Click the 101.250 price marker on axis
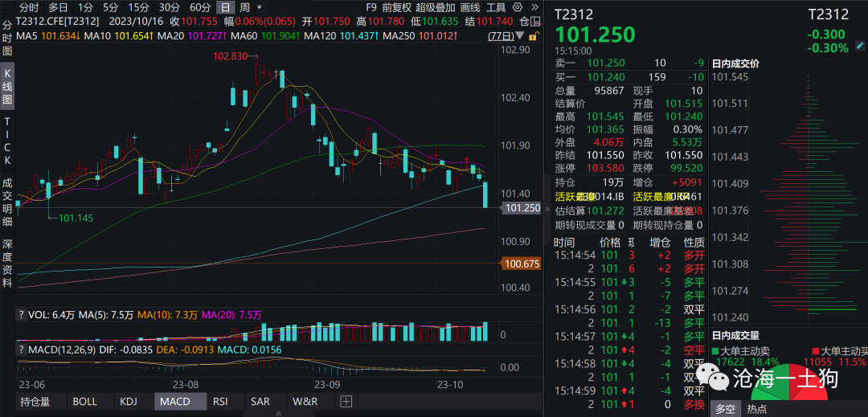 pyautogui.click(x=520, y=209)
